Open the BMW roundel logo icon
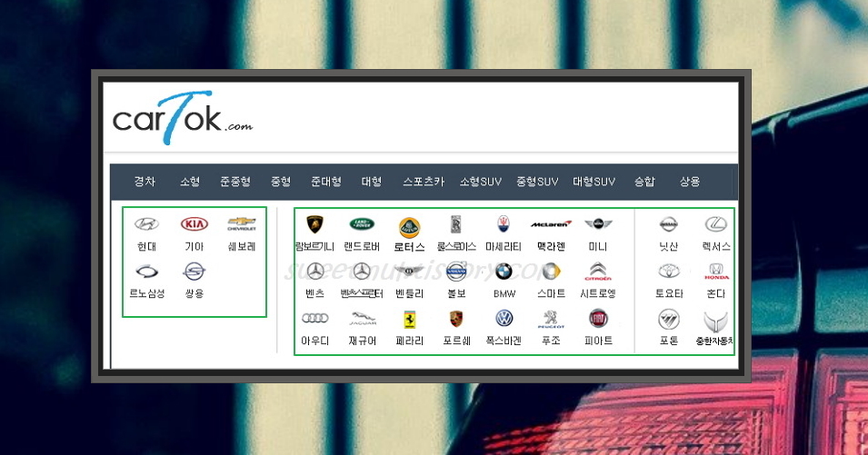868x455 pixels. click(504, 272)
